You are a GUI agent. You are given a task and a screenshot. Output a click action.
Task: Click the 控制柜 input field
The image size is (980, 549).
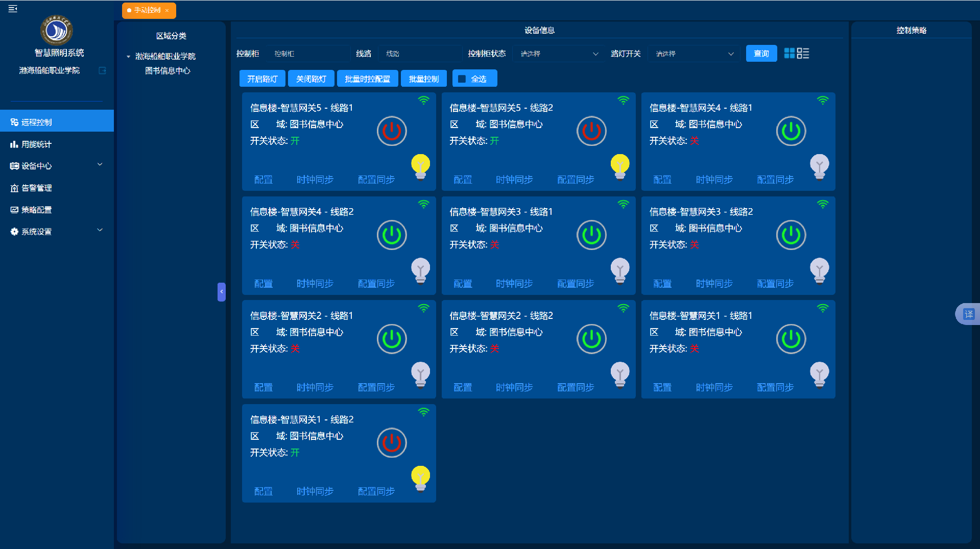pyautogui.click(x=308, y=53)
